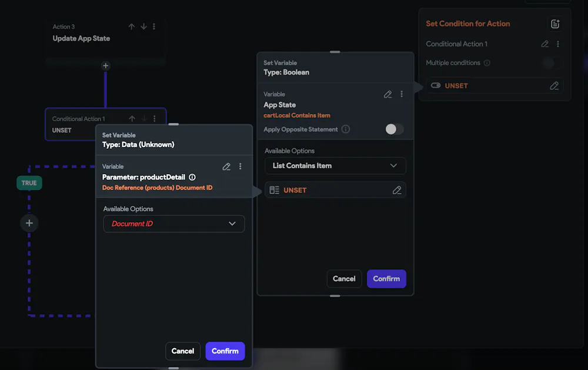Cancel the Data (Unknown) variable dialog

(183, 351)
